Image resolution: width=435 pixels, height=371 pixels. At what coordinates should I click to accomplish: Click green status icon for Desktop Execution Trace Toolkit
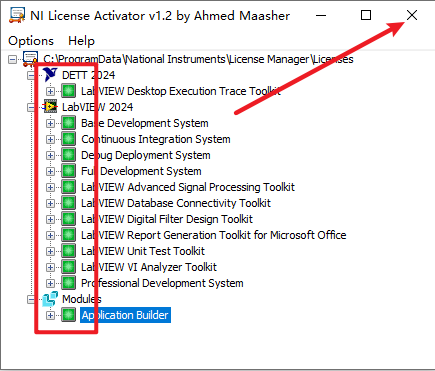tap(69, 91)
